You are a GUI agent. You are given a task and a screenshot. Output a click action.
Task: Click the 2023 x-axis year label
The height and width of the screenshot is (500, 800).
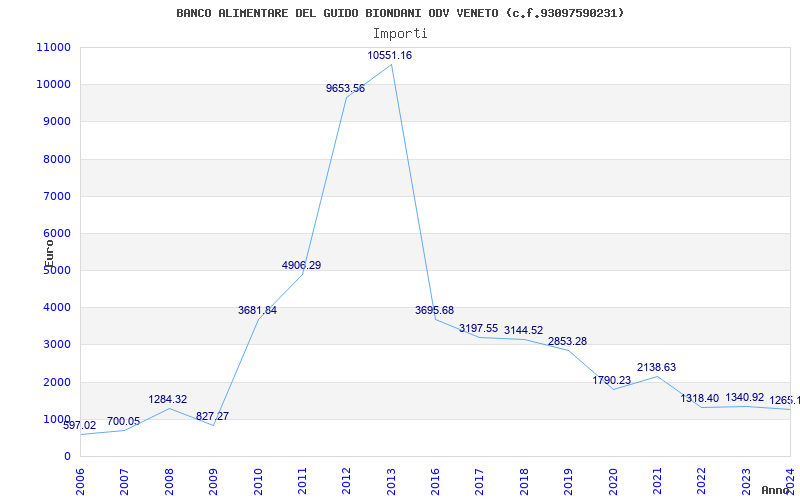pos(746,482)
